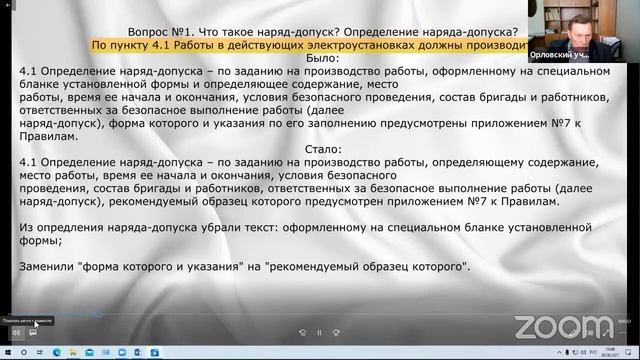
Task: Click the 'Было:' label
Action: coord(322,58)
